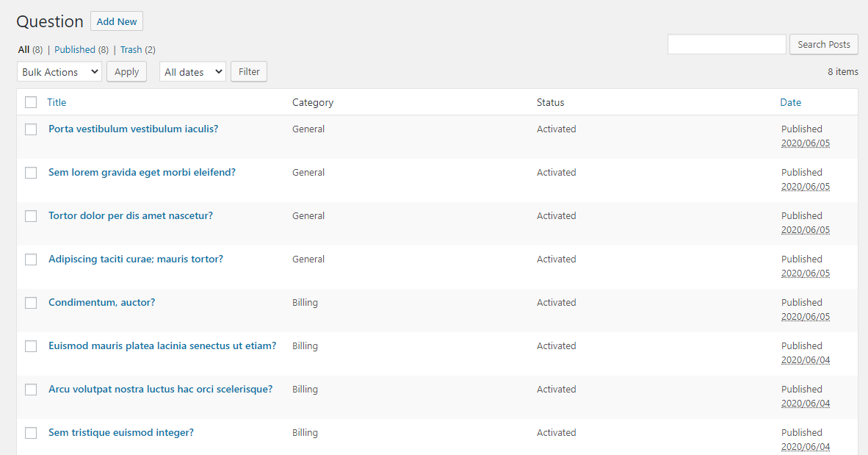Open the Bulk Actions dropdown
The image size is (868, 455).
tap(59, 72)
